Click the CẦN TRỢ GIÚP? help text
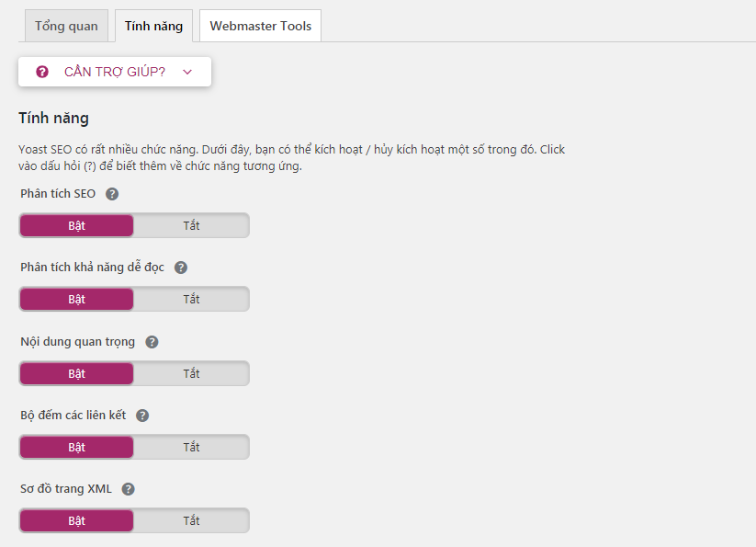756x547 pixels. click(115, 72)
